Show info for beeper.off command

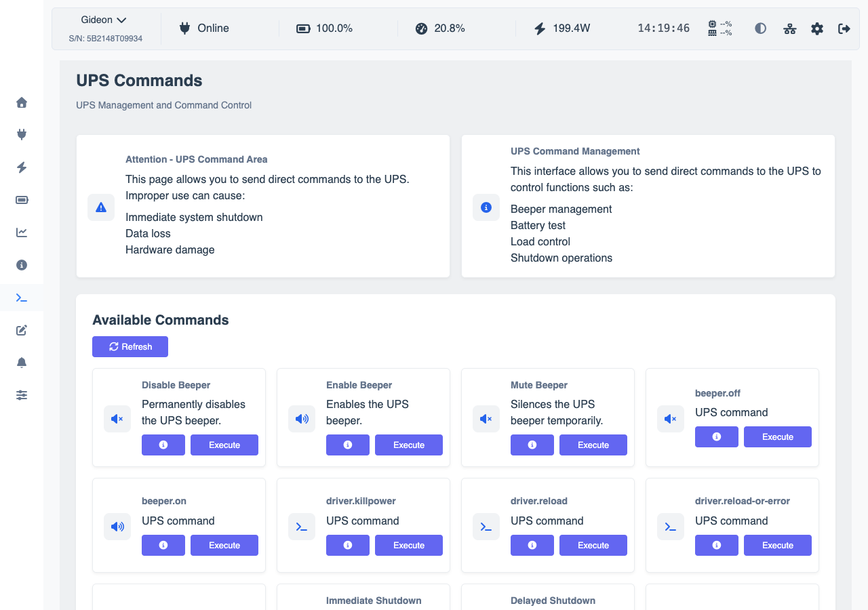coord(717,436)
